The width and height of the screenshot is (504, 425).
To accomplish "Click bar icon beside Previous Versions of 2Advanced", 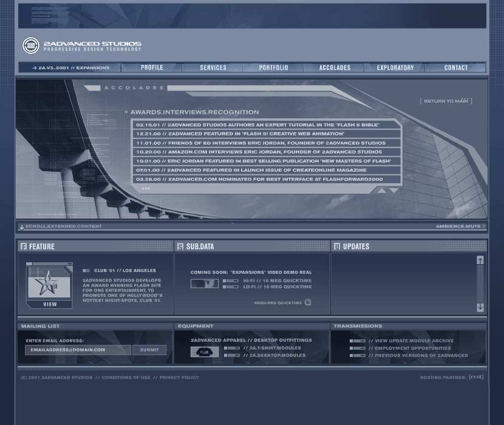I will (x=358, y=356).
